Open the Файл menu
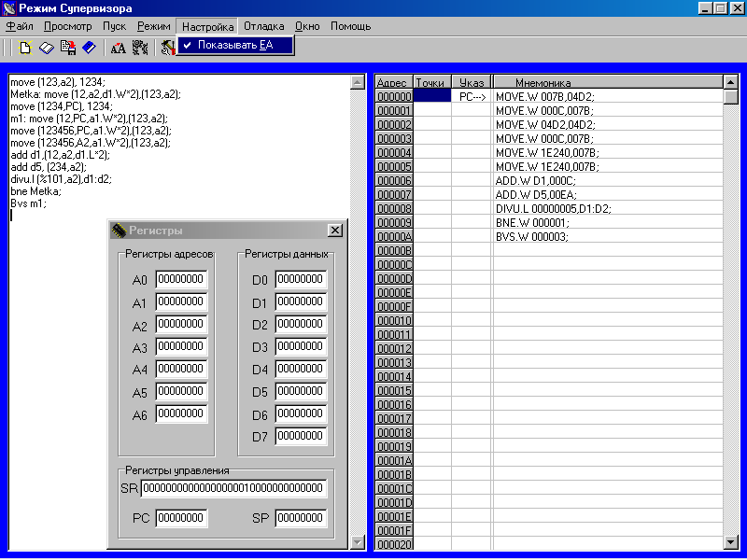This screenshot has width=747, height=560. click(20, 26)
